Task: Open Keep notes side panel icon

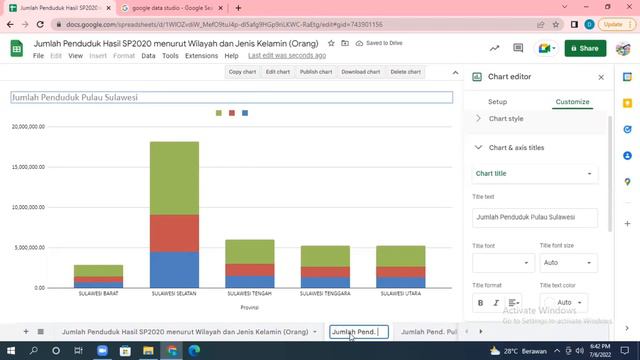Action: 627,103
